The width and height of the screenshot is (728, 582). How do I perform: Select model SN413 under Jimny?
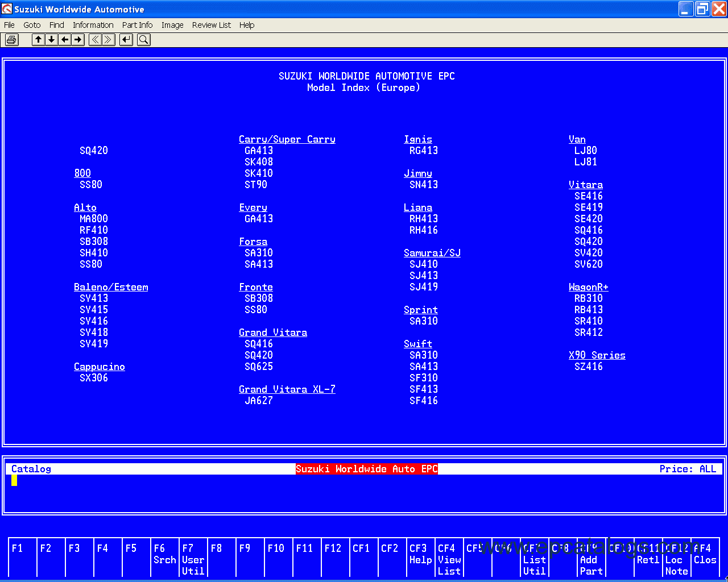pyautogui.click(x=424, y=185)
